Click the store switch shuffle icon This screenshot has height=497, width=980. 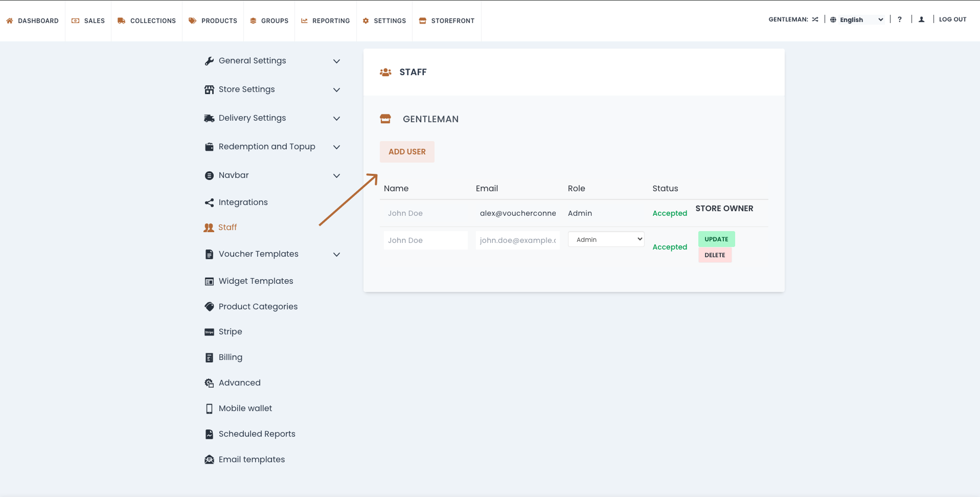[x=815, y=19]
